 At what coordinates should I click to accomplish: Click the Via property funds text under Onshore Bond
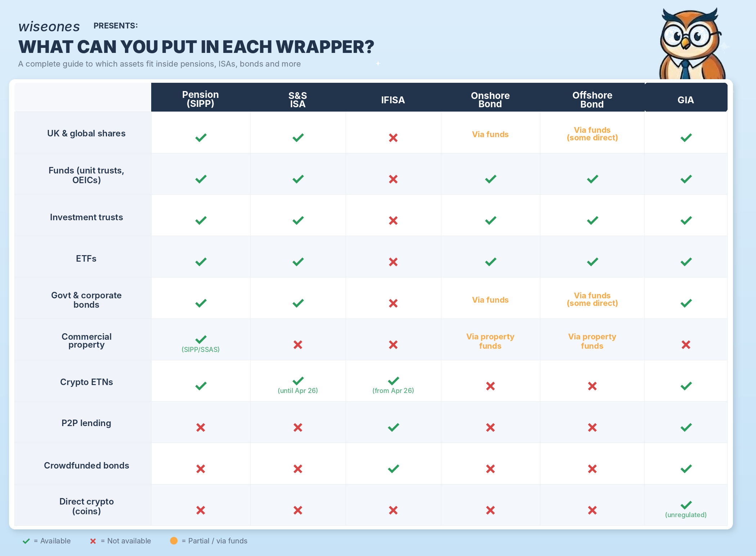(x=490, y=341)
